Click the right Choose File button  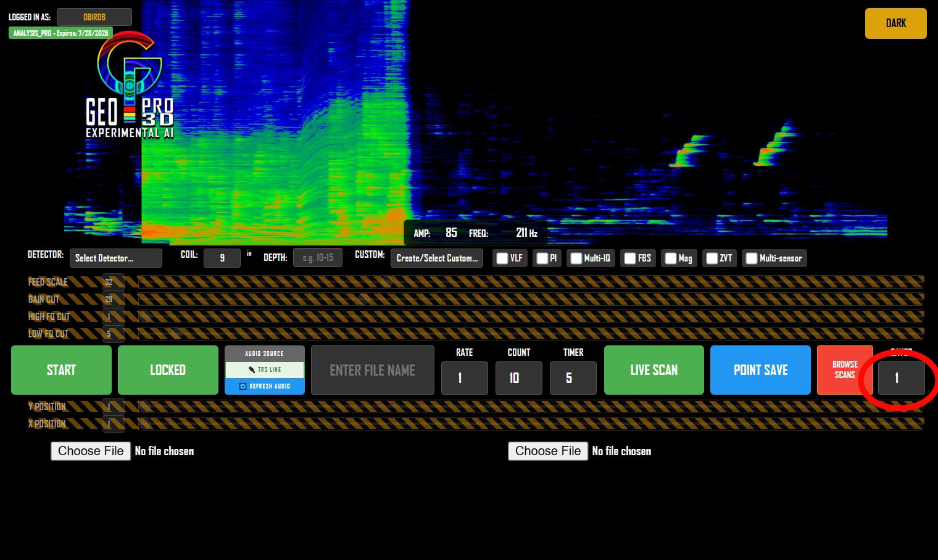(548, 451)
